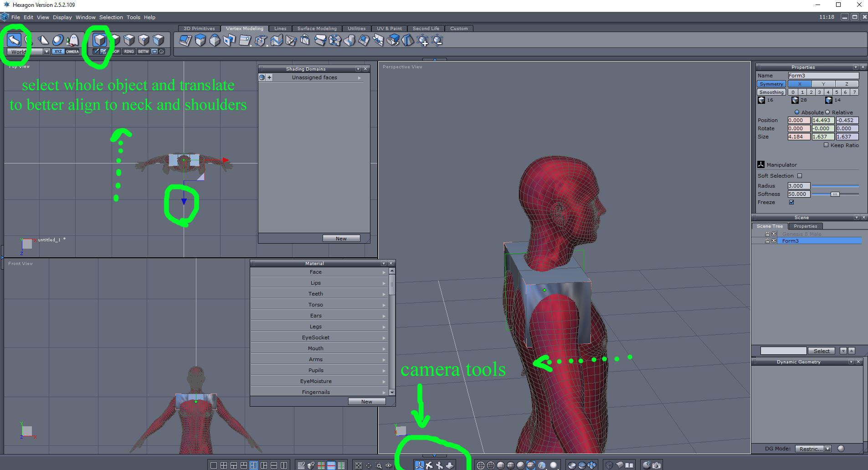The height and width of the screenshot is (470, 868).
Task: Select the camera orbit axes tool
Action: coord(419,465)
